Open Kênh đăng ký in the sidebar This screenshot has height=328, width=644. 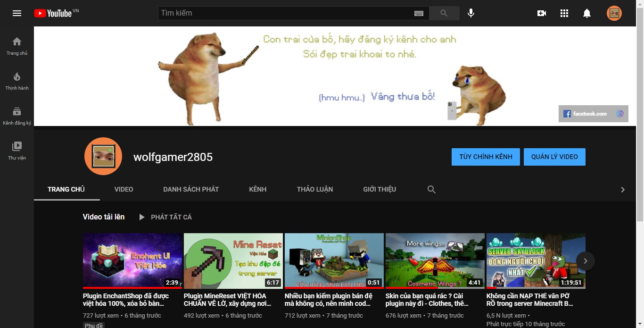coord(17,115)
